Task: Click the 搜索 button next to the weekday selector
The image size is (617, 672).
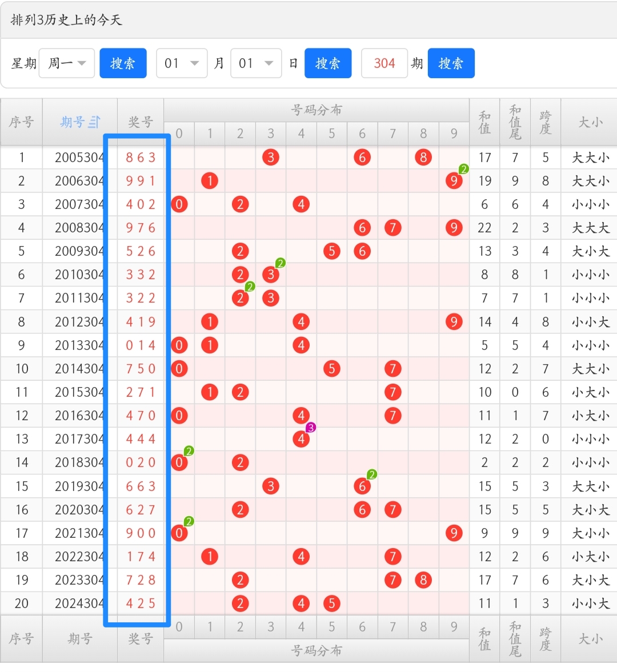Action: [x=123, y=63]
